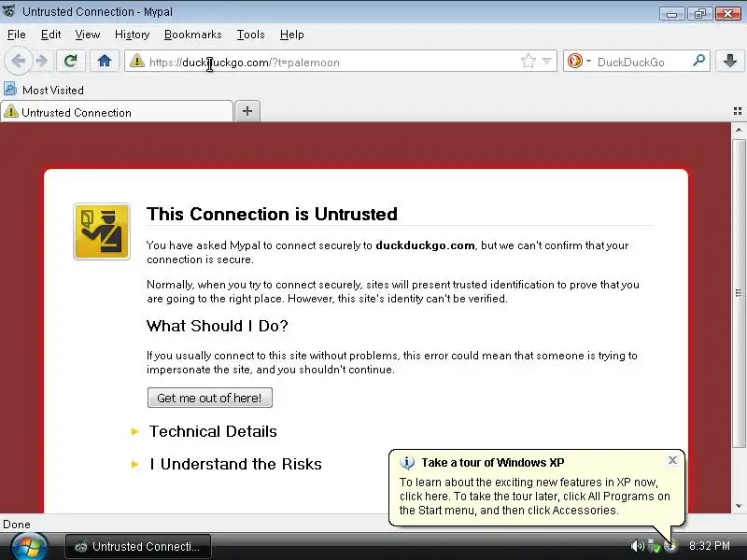Reload the page with the green refresh icon
This screenshot has width=747, height=560.
(71, 61)
